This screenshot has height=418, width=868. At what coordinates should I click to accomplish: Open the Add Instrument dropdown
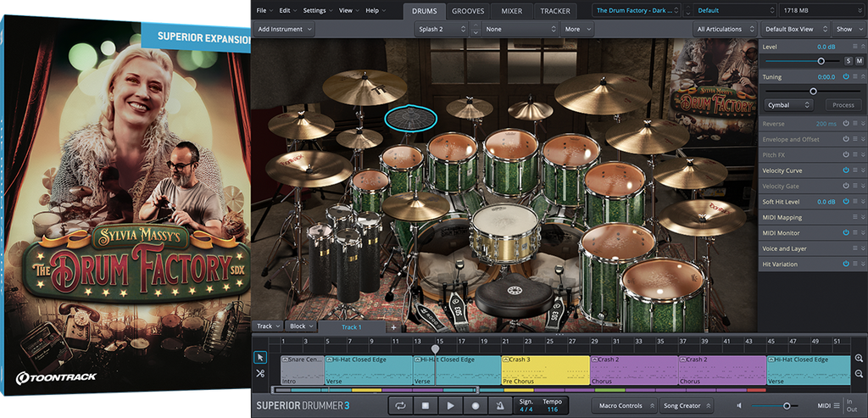click(x=284, y=29)
